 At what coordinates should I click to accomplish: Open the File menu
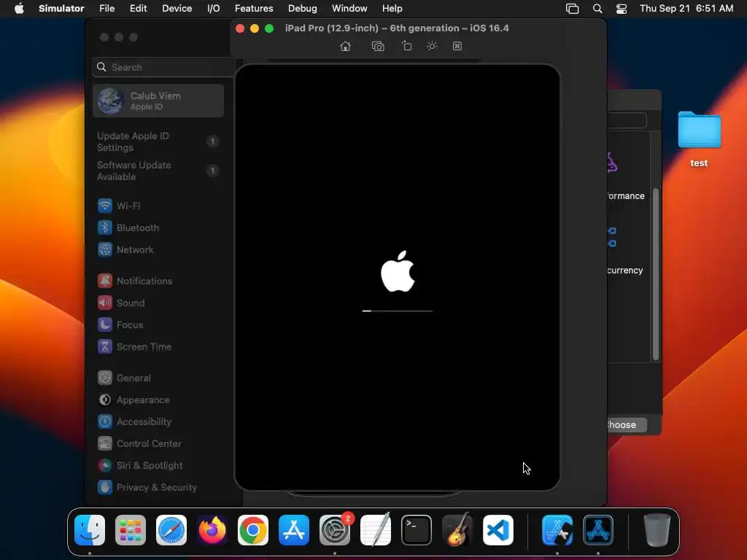pyautogui.click(x=107, y=9)
